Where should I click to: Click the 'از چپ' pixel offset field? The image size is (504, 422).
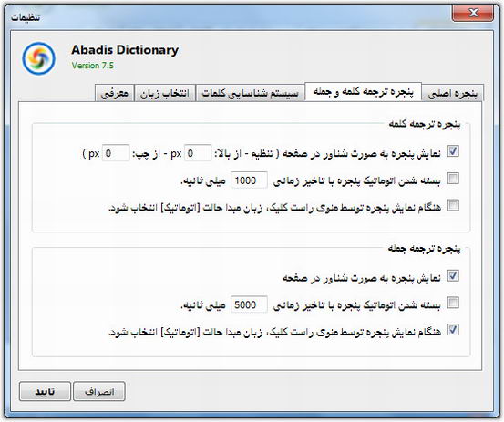click(116, 153)
